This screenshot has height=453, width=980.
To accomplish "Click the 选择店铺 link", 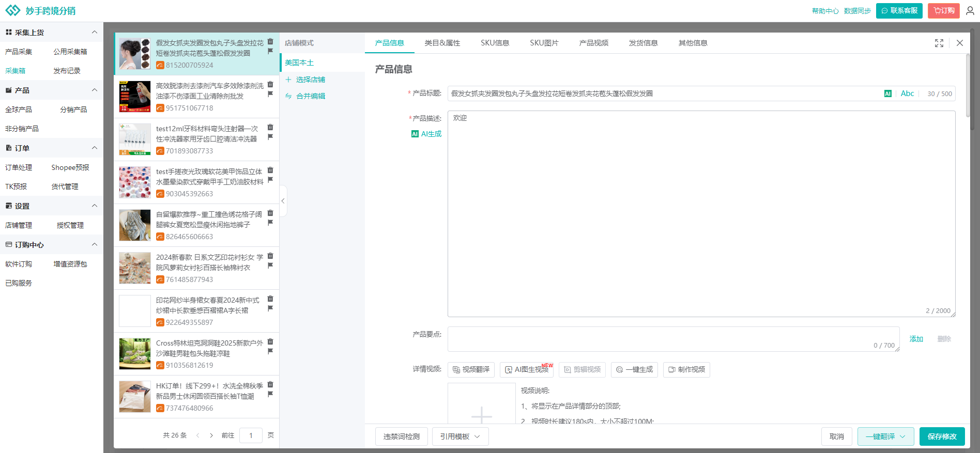I will pos(310,80).
